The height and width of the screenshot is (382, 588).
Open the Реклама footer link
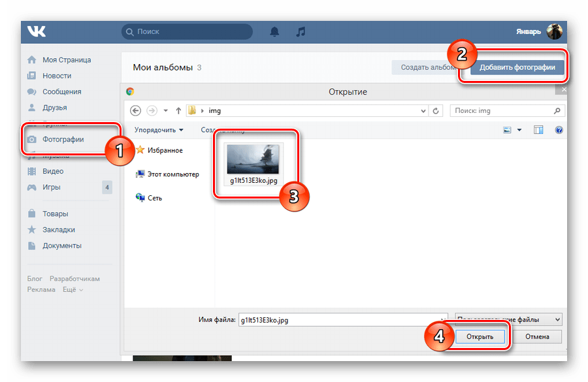coord(41,290)
